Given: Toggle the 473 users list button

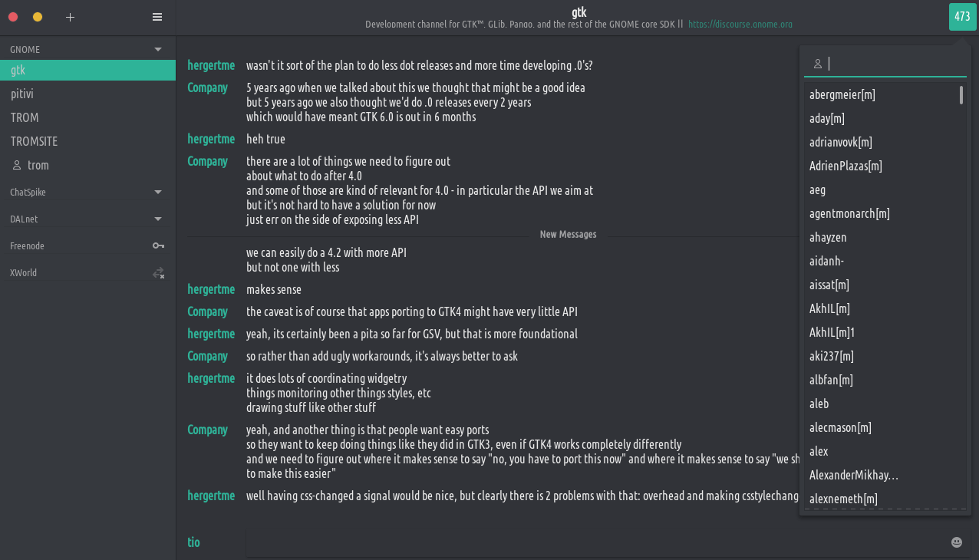Looking at the screenshot, I should [962, 16].
